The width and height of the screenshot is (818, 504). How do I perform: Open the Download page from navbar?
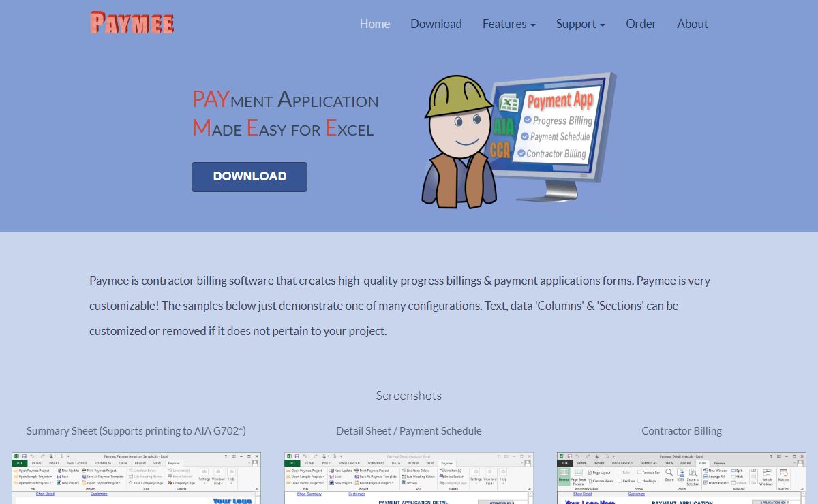pyautogui.click(x=436, y=24)
